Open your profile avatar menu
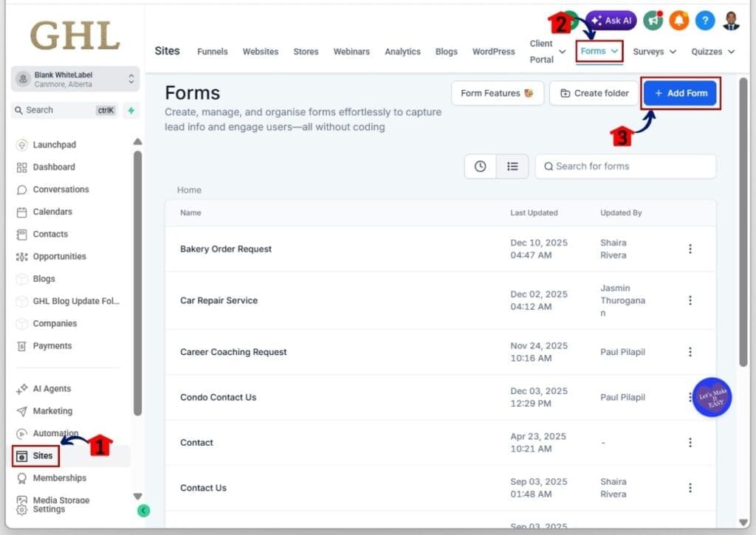Viewport: 756px width, 535px height. [x=731, y=20]
